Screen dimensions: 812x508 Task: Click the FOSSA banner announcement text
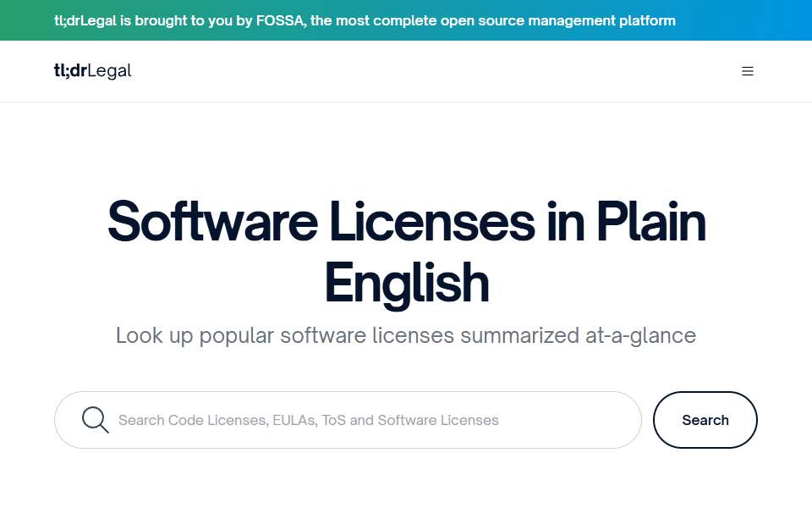[x=365, y=20]
